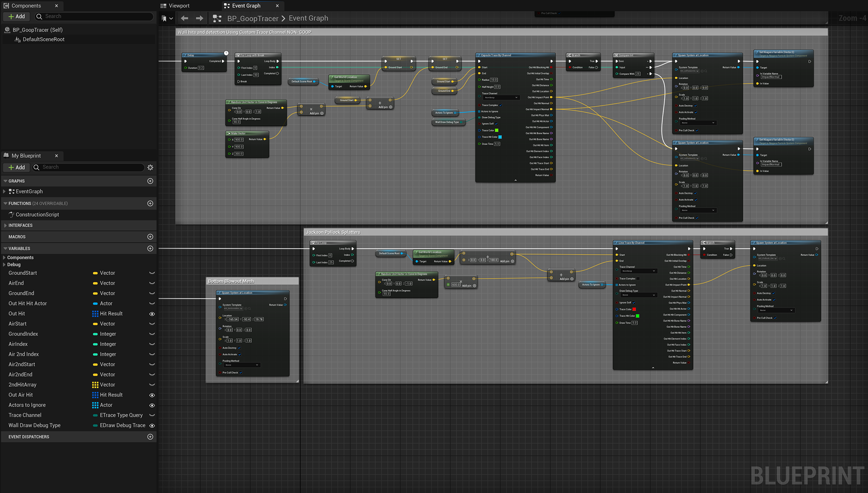Click Add pin on Ground Start addition node
This screenshot has width=868, height=493.
point(385,107)
